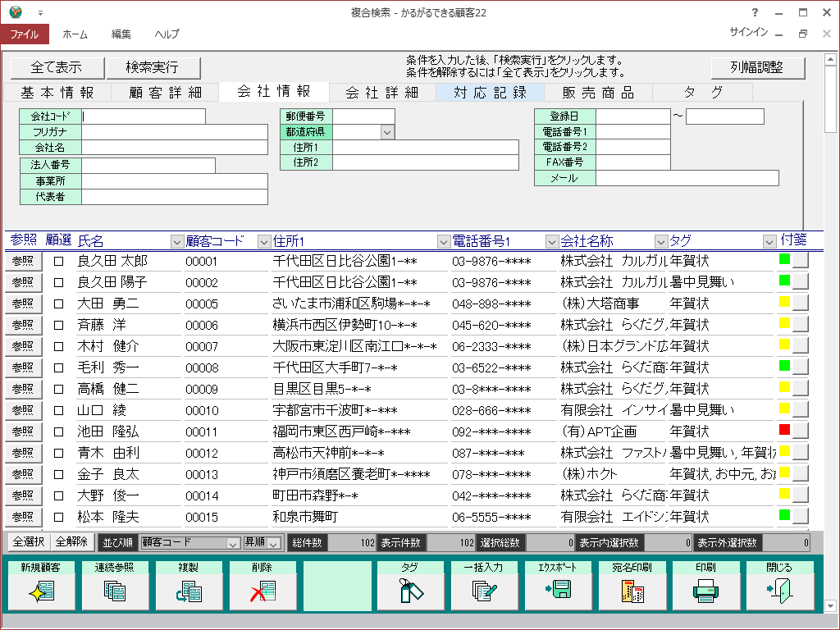The height and width of the screenshot is (630, 840).
Task: Click the help question mark icon
Action: point(755,12)
